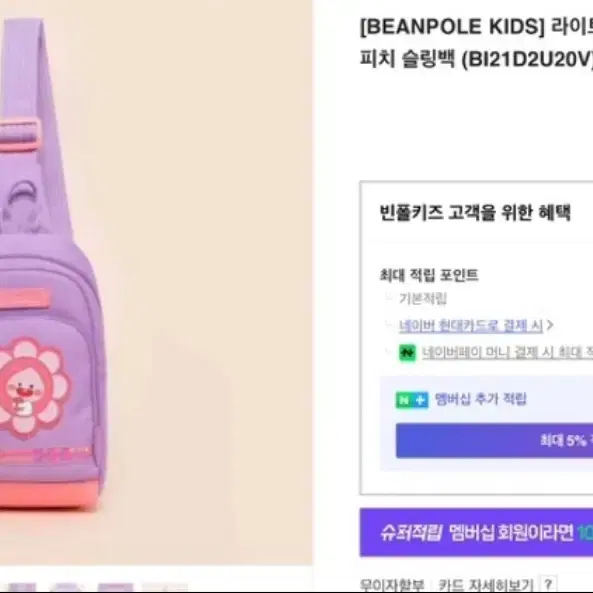Click the main purple sling bag image
The image size is (593, 593).
pyautogui.click(x=51, y=265)
